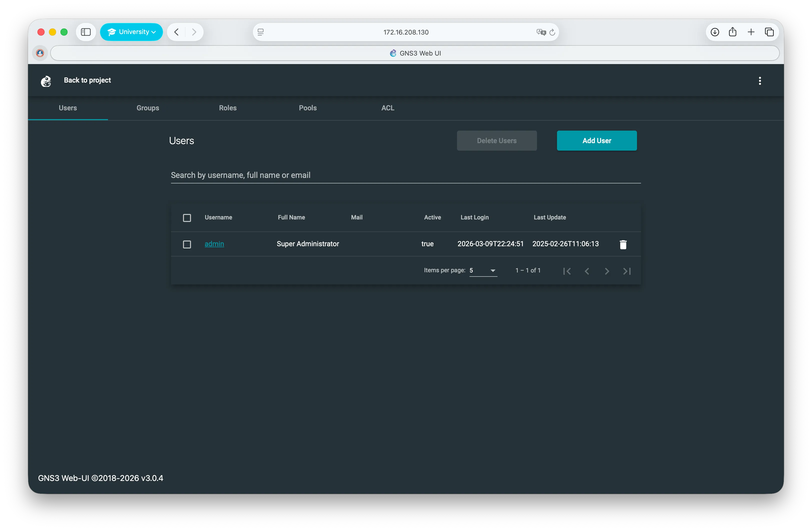
Task: Open the admin user details link
Action: [214, 244]
